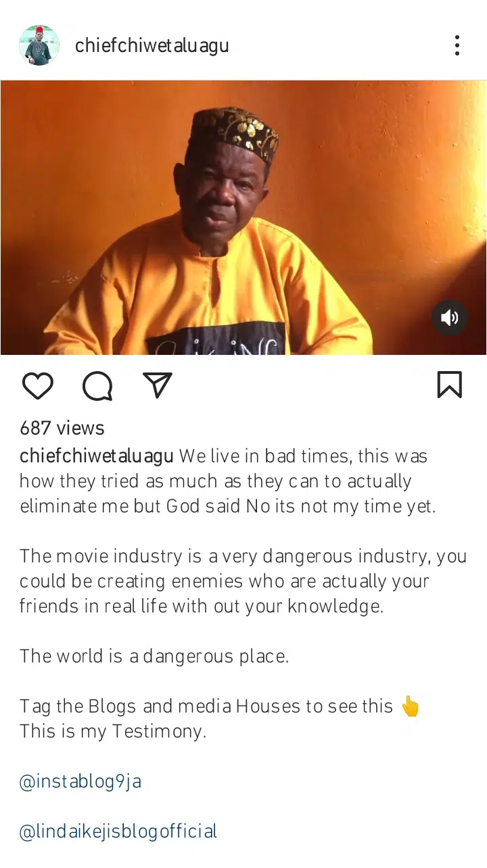The height and width of the screenshot is (868, 487).
Task: Tap the 'This is my Testimony' caption line
Action: (113, 732)
